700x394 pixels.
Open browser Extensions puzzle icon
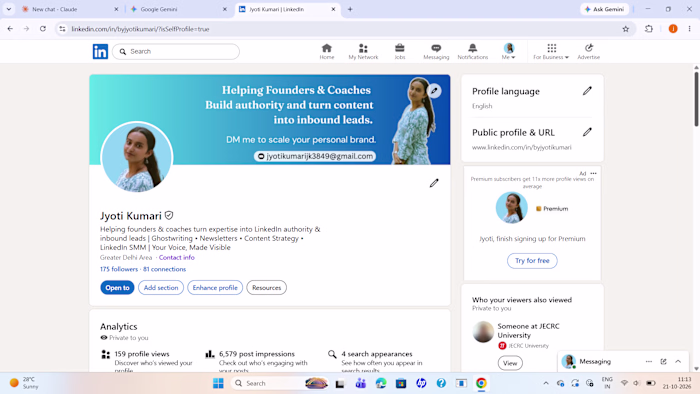coord(649,29)
